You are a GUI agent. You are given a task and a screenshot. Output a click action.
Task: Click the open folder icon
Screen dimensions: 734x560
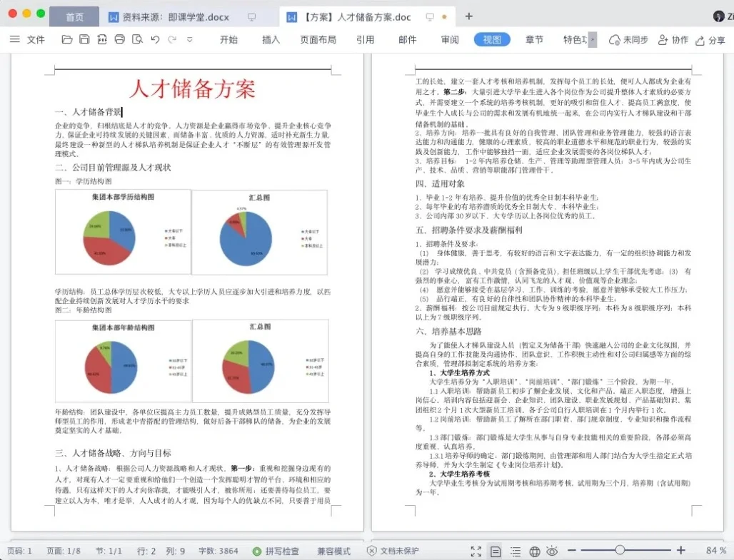[x=67, y=39]
